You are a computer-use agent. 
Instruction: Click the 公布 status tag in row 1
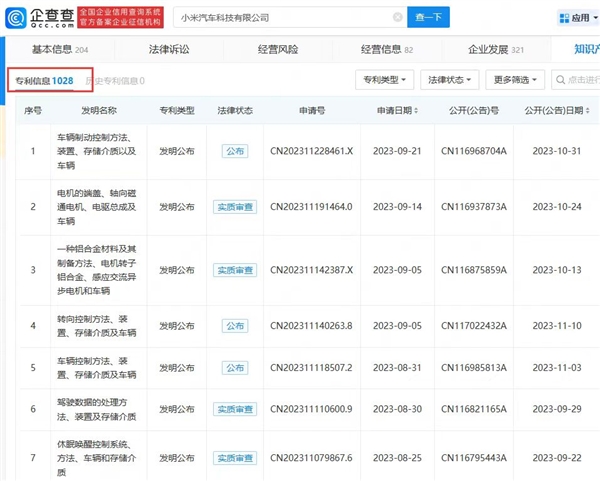pyautogui.click(x=235, y=151)
